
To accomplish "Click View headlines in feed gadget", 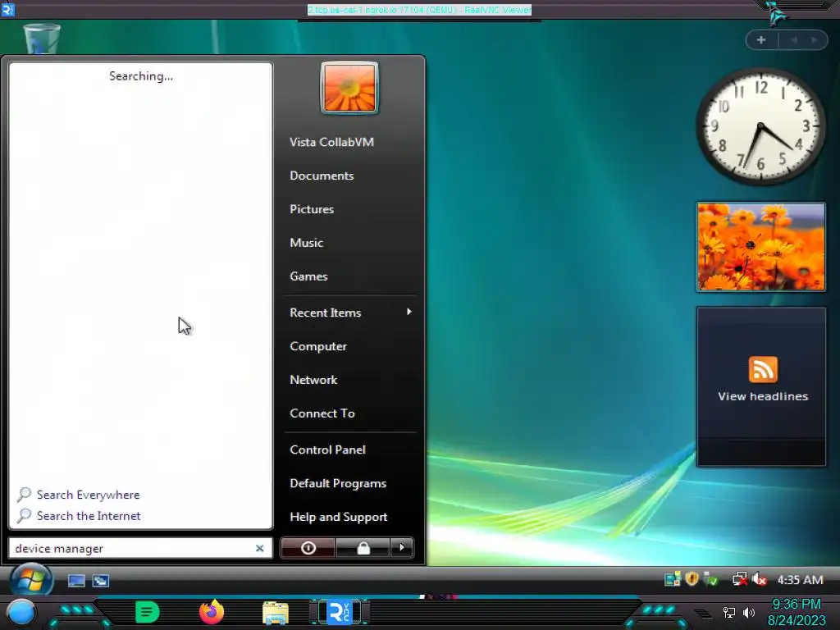I will (x=763, y=396).
